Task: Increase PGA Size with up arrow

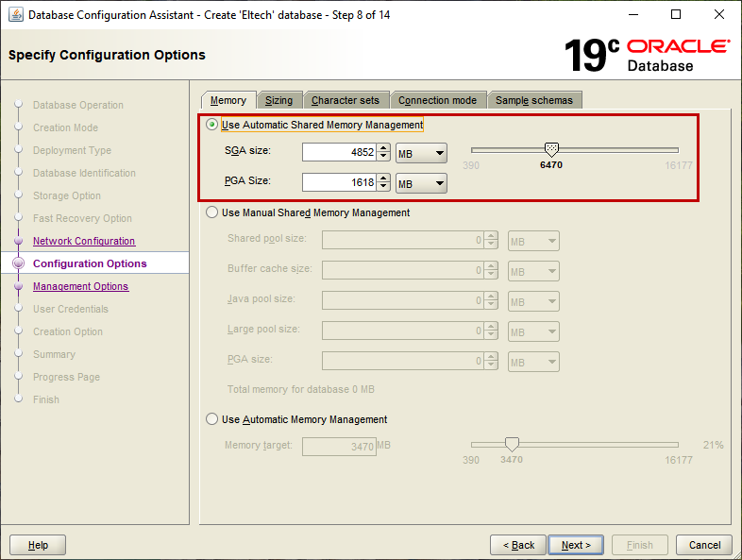Action: [383, 178]
